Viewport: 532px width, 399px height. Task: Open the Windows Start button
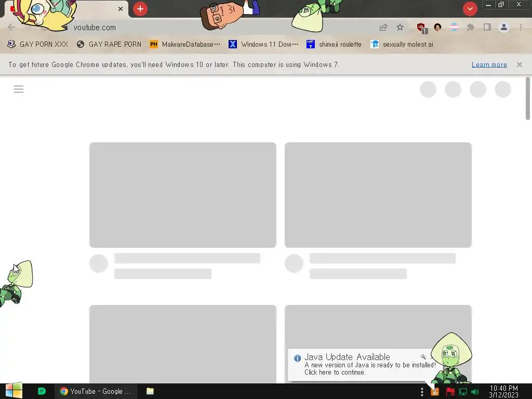coord(14,391)
